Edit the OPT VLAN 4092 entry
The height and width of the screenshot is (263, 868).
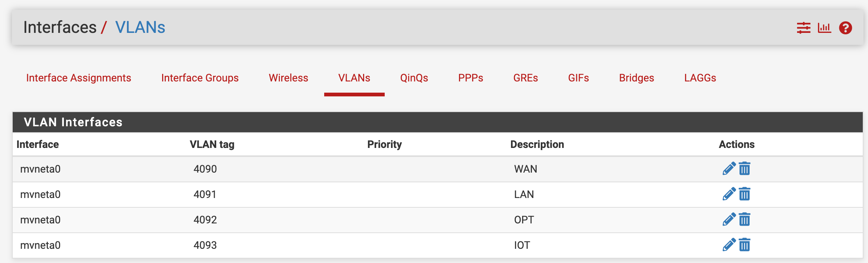[x=729, y=220]
